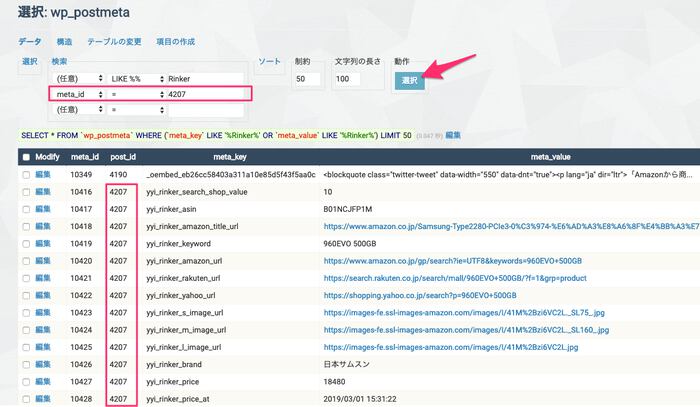Click the 2019/03/01 15:31:22 value
700x407 pixels.
click(x=360, y=399)
